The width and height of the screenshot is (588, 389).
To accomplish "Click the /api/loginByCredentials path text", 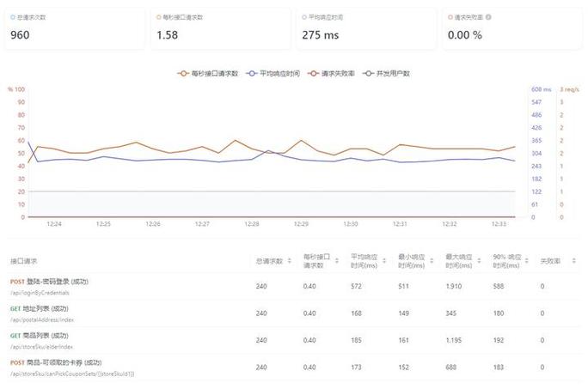I will click(x=40, y=293).
